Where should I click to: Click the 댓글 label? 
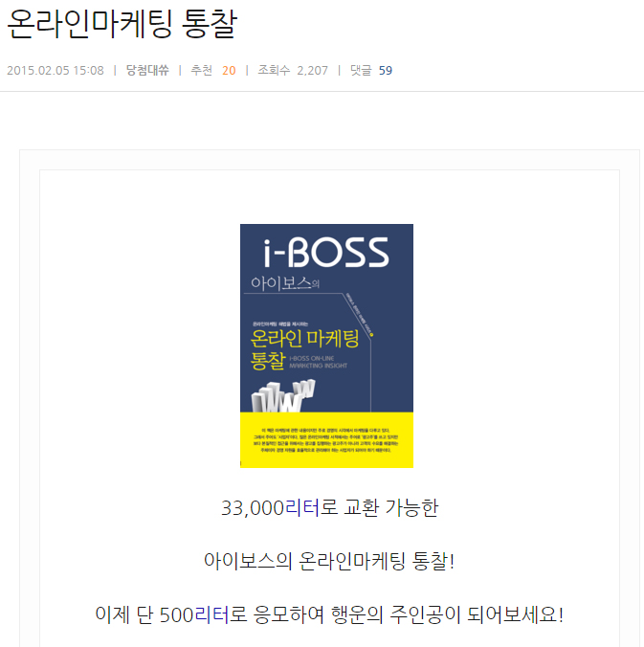tap(361, 70)
